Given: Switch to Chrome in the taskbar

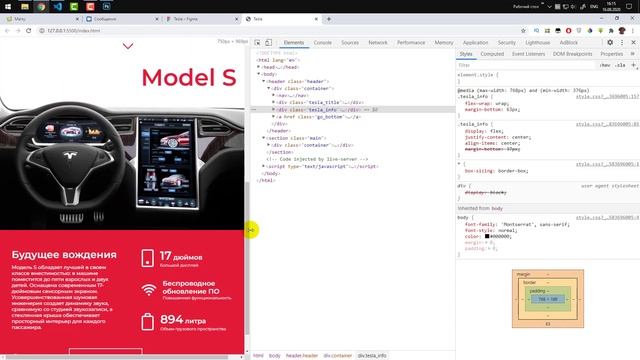Looking at the screenshot, I should click(41, 7).
